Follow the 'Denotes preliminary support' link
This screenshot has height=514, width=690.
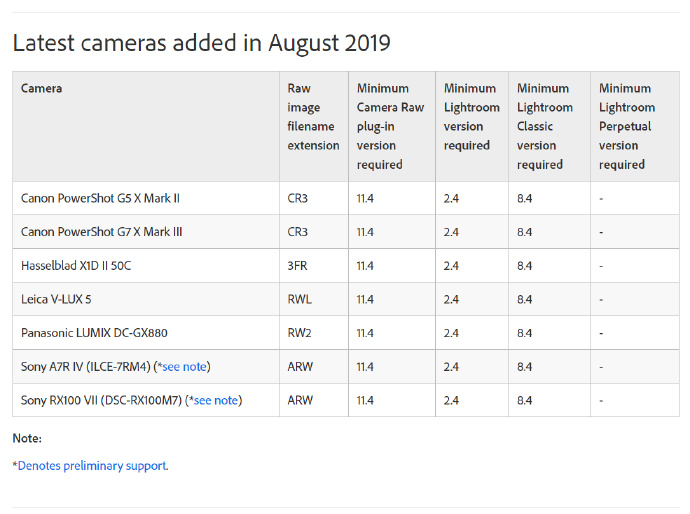pos(92,465)
